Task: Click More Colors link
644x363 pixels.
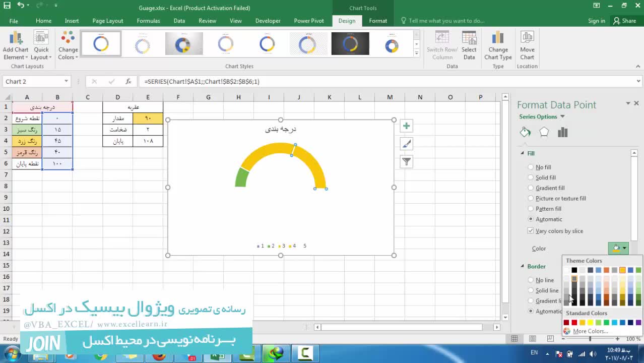Action: (590, 331)
